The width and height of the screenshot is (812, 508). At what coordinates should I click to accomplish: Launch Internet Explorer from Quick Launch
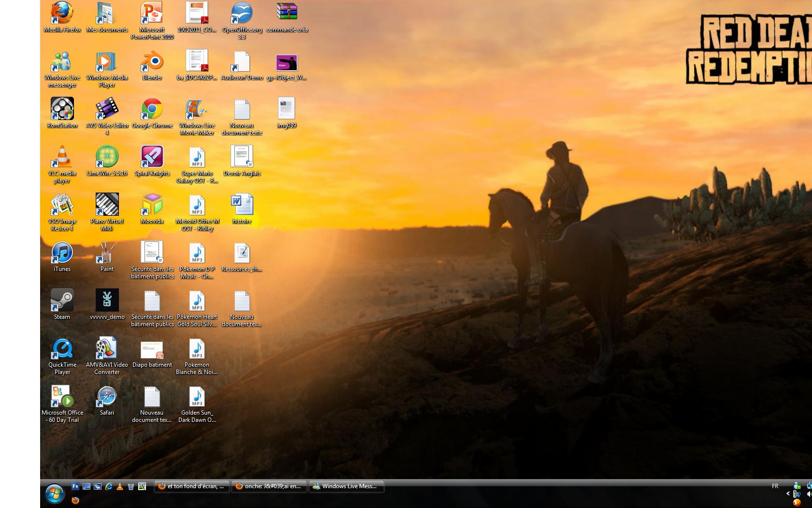pyautogui.click(x=109, y=486)
